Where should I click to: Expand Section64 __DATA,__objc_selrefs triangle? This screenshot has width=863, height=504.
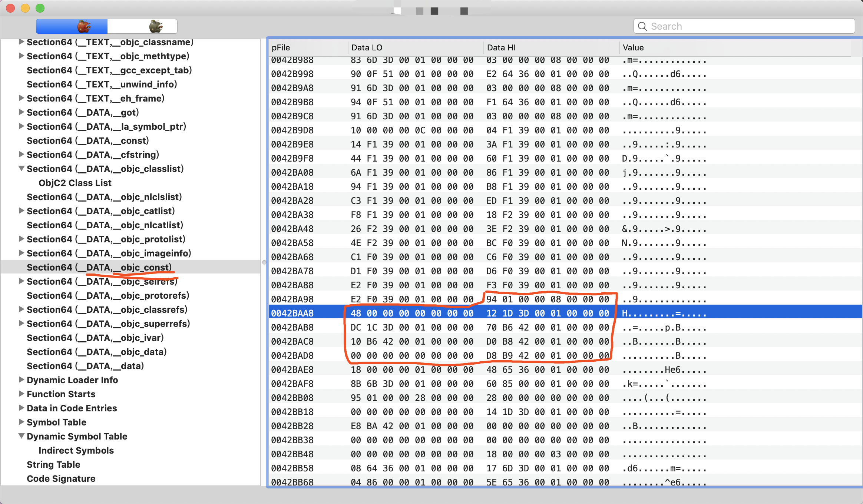coord(22,281)
